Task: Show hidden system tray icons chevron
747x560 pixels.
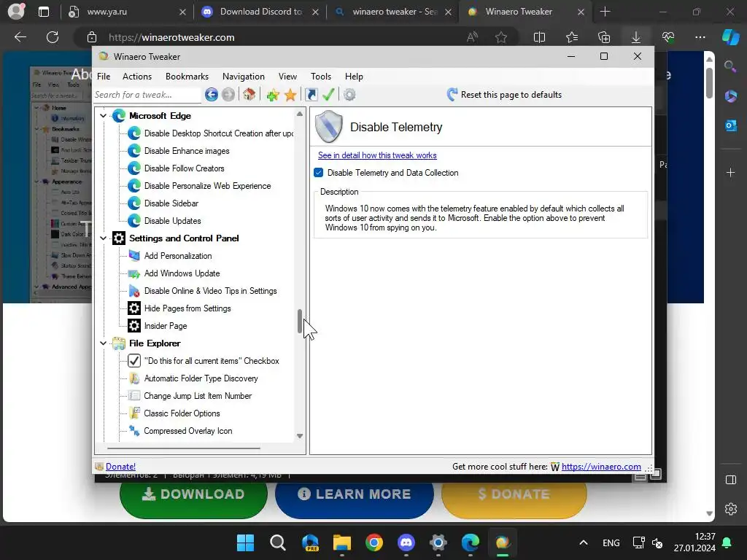Action: (x=583, y=542)
